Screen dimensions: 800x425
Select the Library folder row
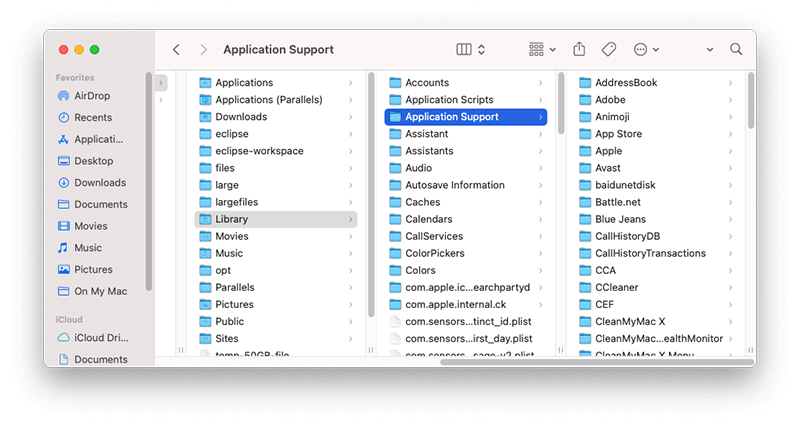pyautogui.click(x=276, y=219)
